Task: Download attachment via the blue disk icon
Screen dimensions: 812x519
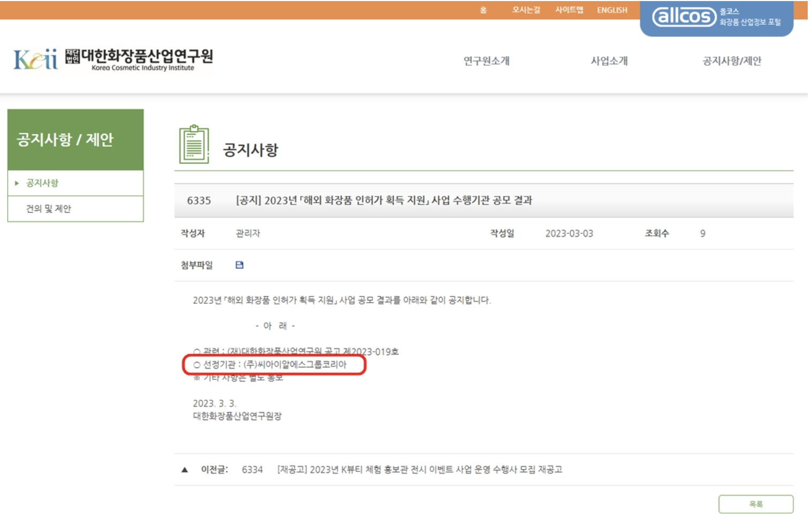Action: click(x=239, y=265)
